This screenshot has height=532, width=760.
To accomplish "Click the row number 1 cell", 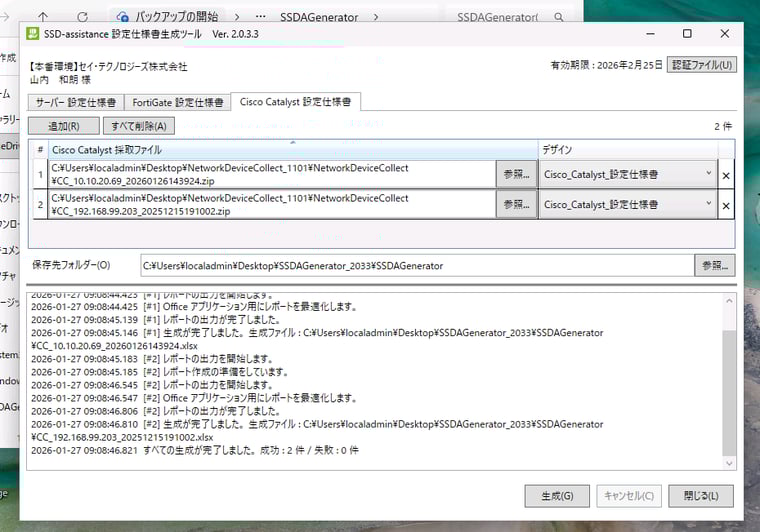I will click(40, 174).
